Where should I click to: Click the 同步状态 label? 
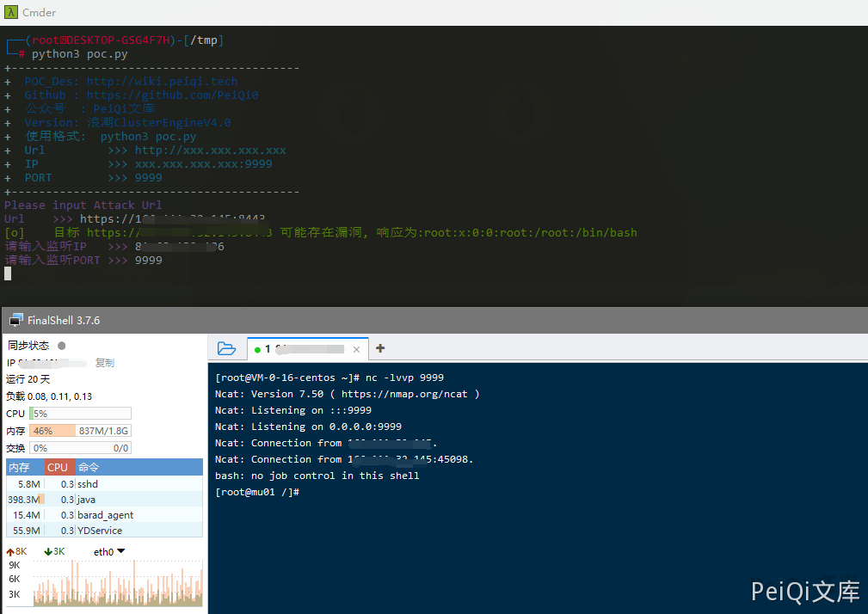pyautogui.click(x=28, y=346)
